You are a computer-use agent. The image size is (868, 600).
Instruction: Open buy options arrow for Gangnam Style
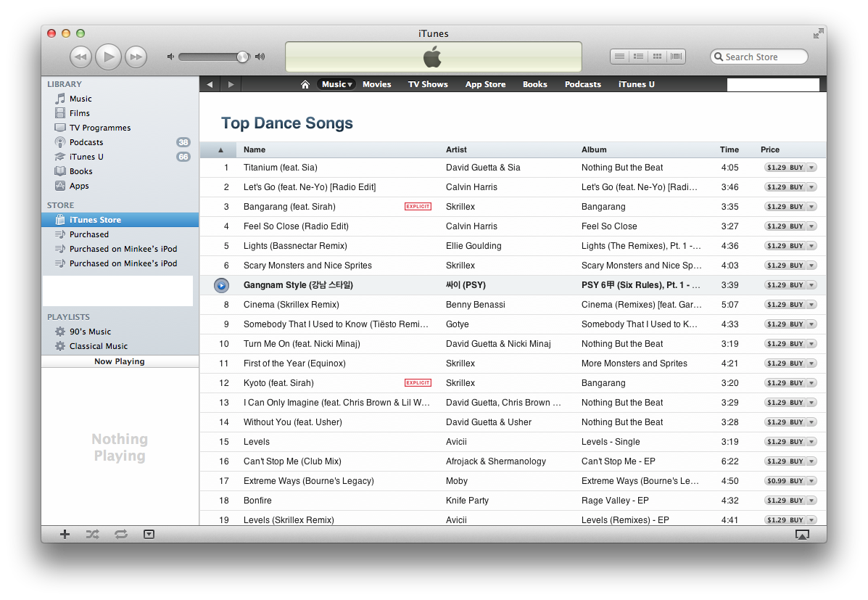click(x=811, y=285)
